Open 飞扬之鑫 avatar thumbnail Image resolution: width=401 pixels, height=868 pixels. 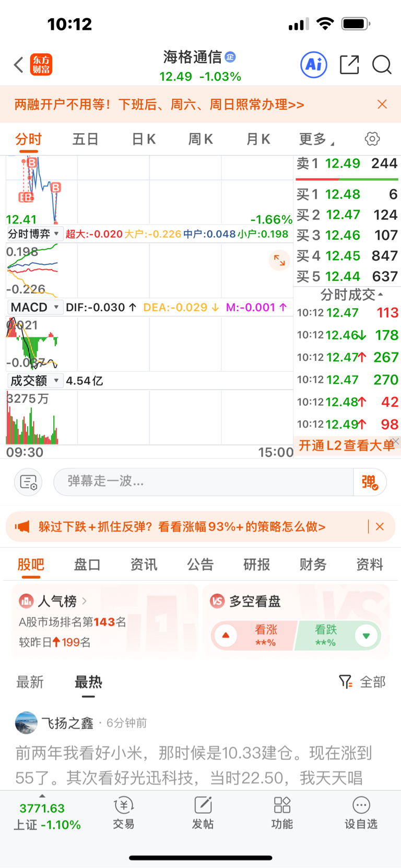[x=26, y=723]
